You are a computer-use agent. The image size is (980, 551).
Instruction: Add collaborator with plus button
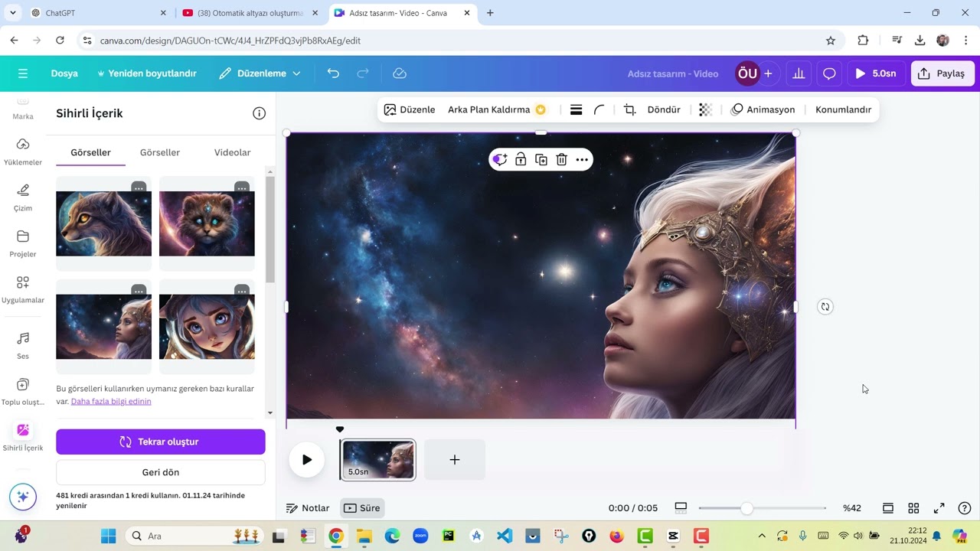(x=768, y=73)
